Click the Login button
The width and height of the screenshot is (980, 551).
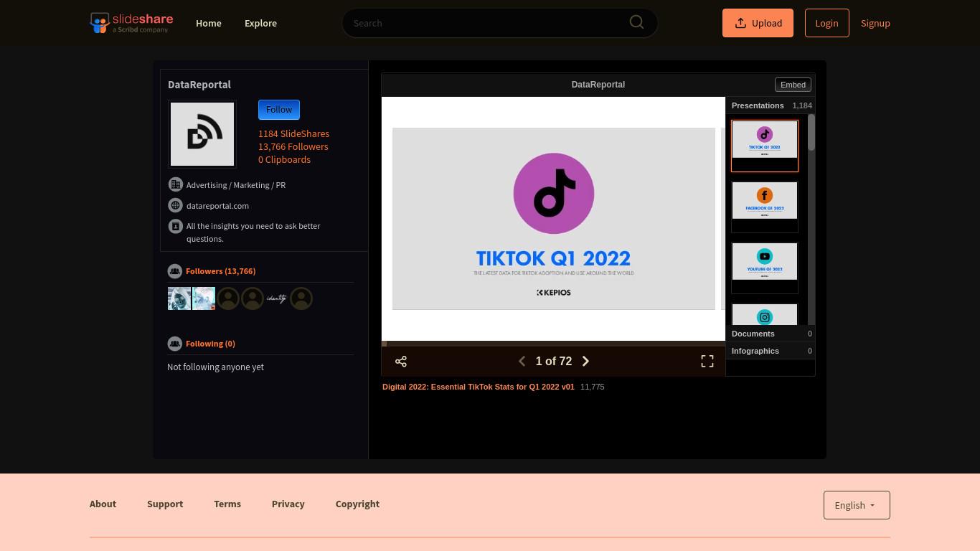click(x=826, y=23)
